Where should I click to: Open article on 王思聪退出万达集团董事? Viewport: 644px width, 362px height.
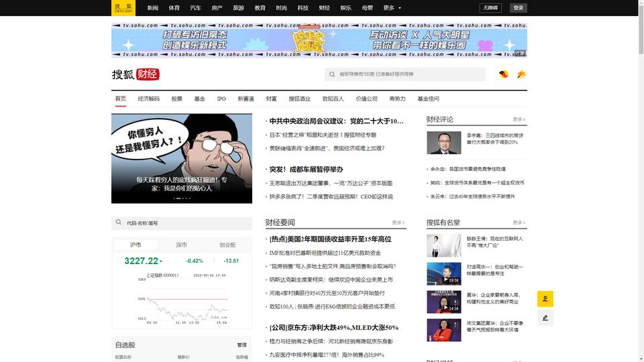coord(331,183)
